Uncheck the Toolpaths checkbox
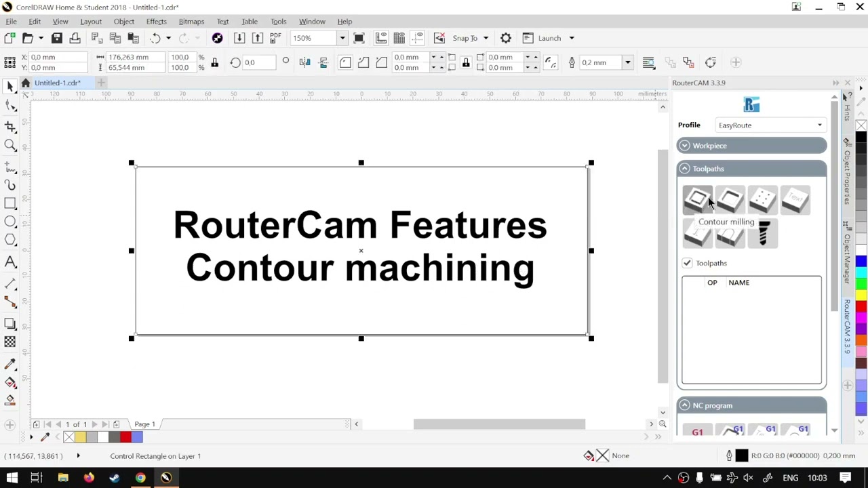The height and width of the screenshot is (488, 868). 687,263
